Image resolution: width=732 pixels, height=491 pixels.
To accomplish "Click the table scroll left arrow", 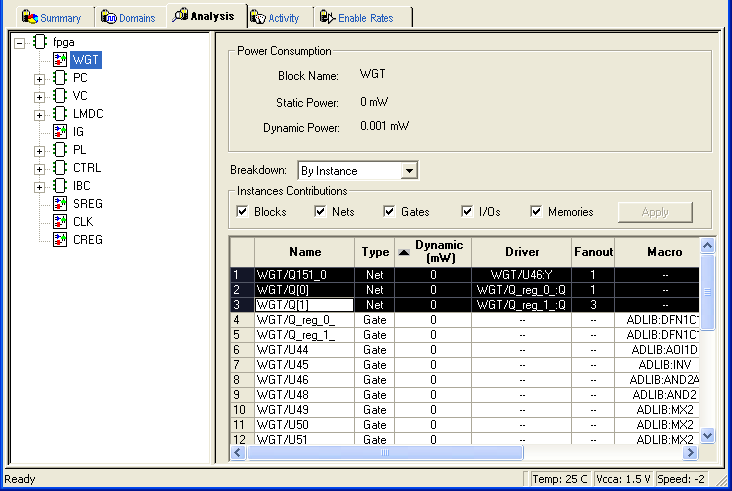I will click(238, 452).
